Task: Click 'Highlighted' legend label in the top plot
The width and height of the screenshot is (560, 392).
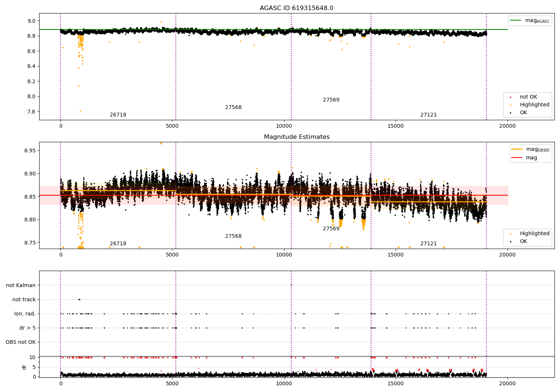Action: click(x=535, y=105)
